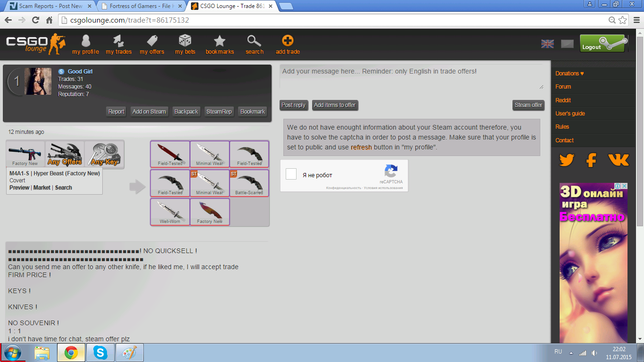Screen dimensions: 644x362
Task: Open my trades from the navigation bar
Action: tap(118, 41)
